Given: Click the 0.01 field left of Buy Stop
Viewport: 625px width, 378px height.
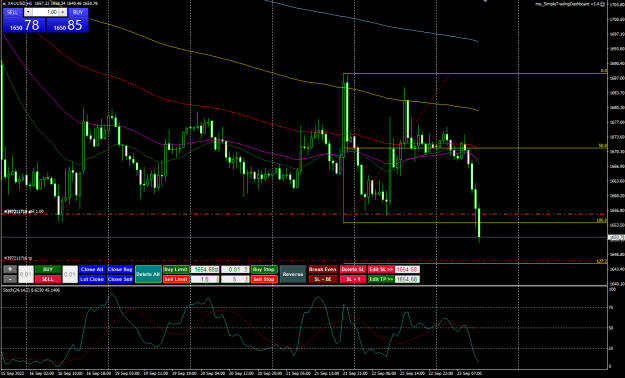Looking at the screenshot, I should (235, 270).
